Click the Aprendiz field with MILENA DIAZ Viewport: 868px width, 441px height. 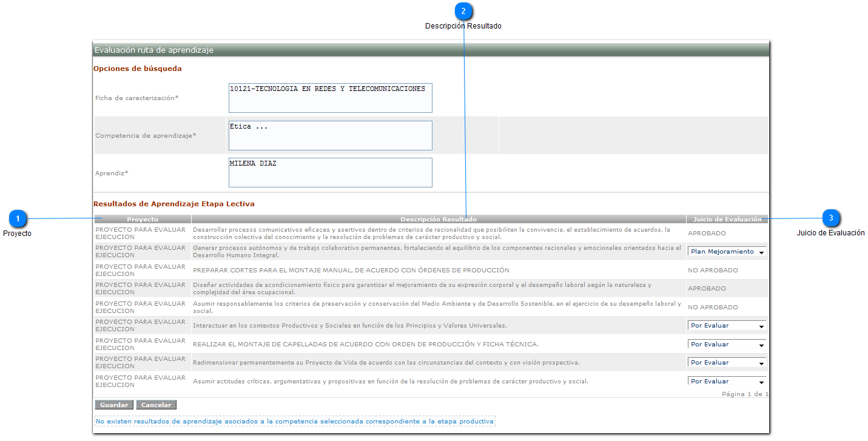pos(330,173)
